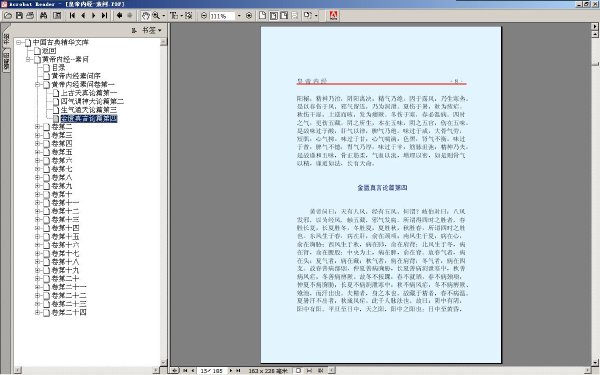Collapse the 黄帝内经素问卷第一 node
Screen dimensions: 600x375
(x=38, y=85)
